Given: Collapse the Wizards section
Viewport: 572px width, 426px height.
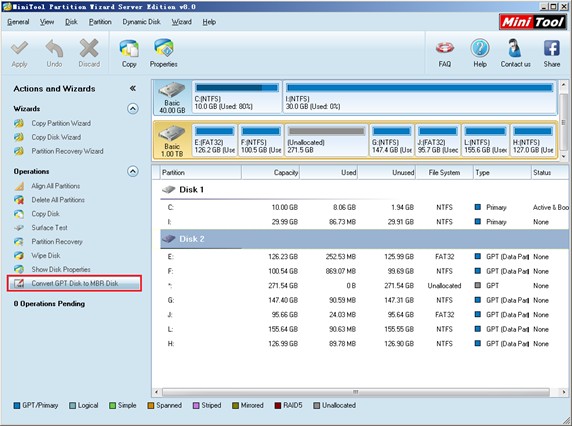Looking at the screenshot, I should (133, 109).
